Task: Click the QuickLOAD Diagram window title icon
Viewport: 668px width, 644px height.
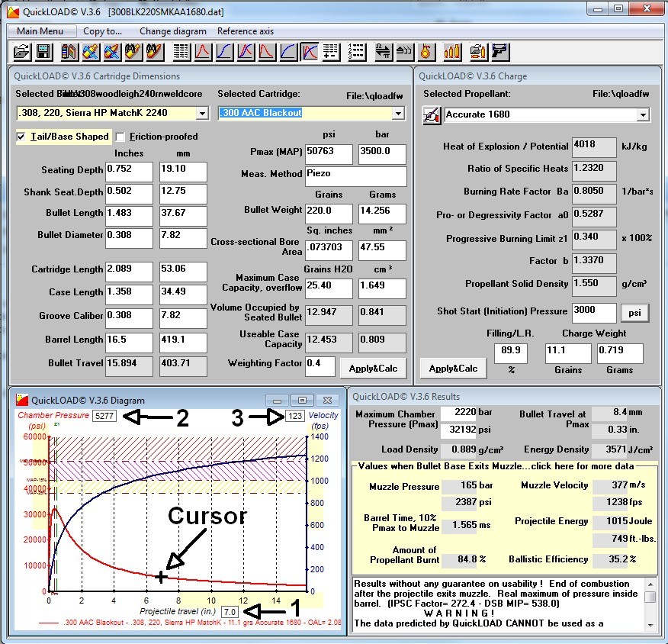Action: pos(22,400)
